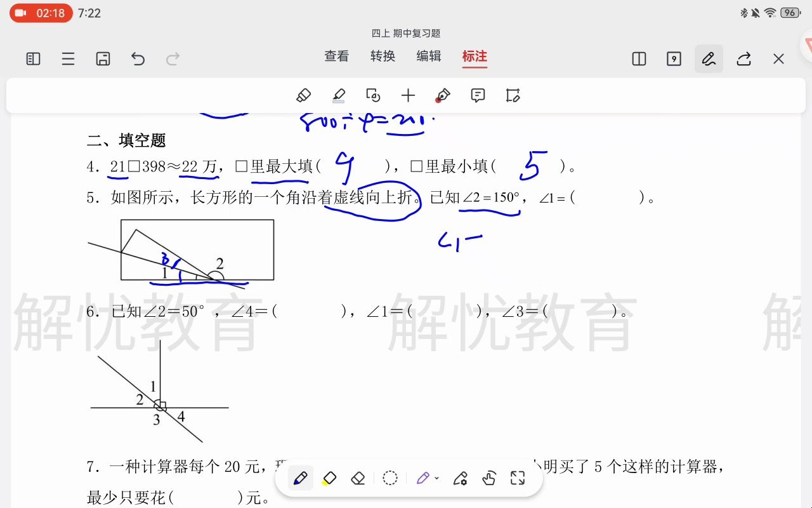Undo the last stroke
The image size is (812, 508).
[138, 59]
